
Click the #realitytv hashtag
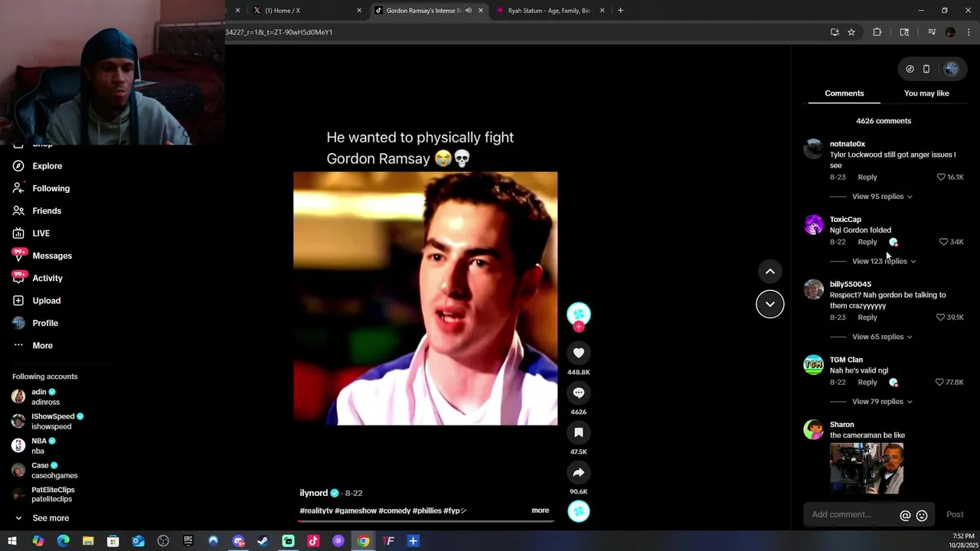316,510
